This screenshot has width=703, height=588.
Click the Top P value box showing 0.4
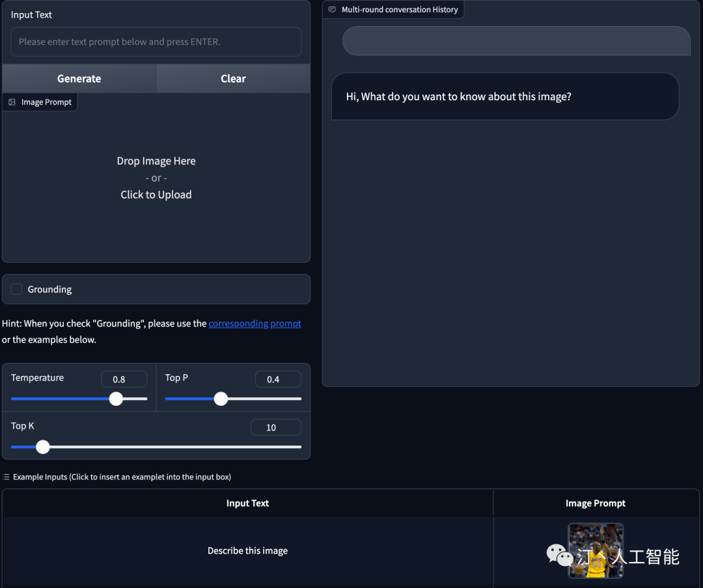click(x=278, y=379)
